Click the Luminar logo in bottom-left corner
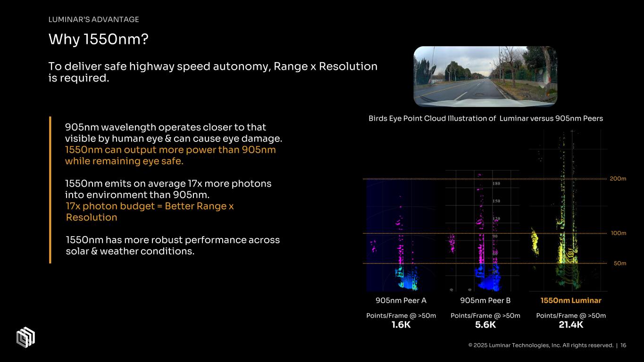 [26, 337]
